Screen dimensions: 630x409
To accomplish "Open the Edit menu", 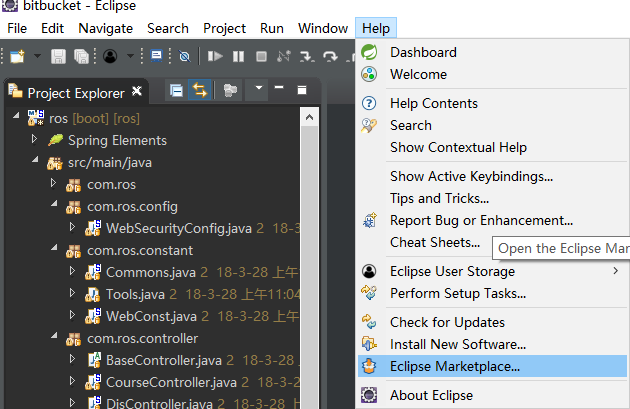I will [52, 29].
